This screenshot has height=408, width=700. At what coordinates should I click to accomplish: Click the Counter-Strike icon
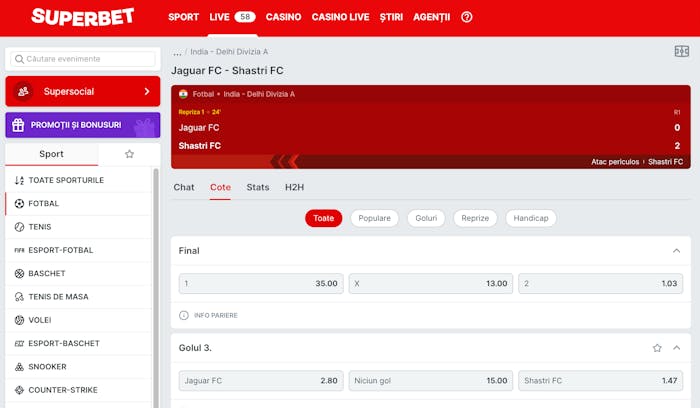[19, 390]
